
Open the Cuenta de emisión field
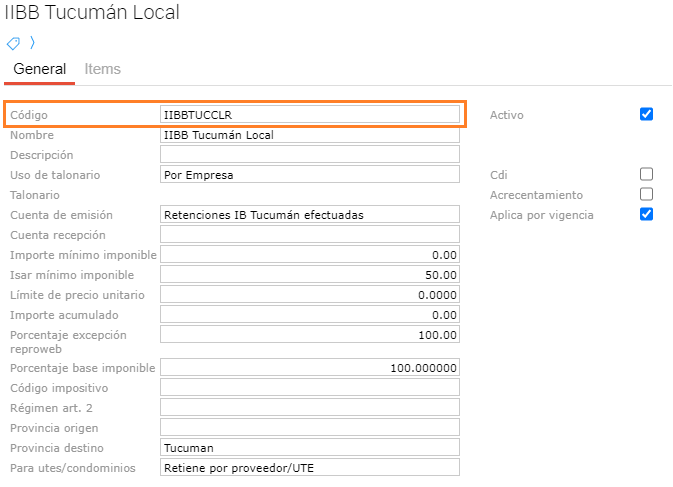click(309, 215)
